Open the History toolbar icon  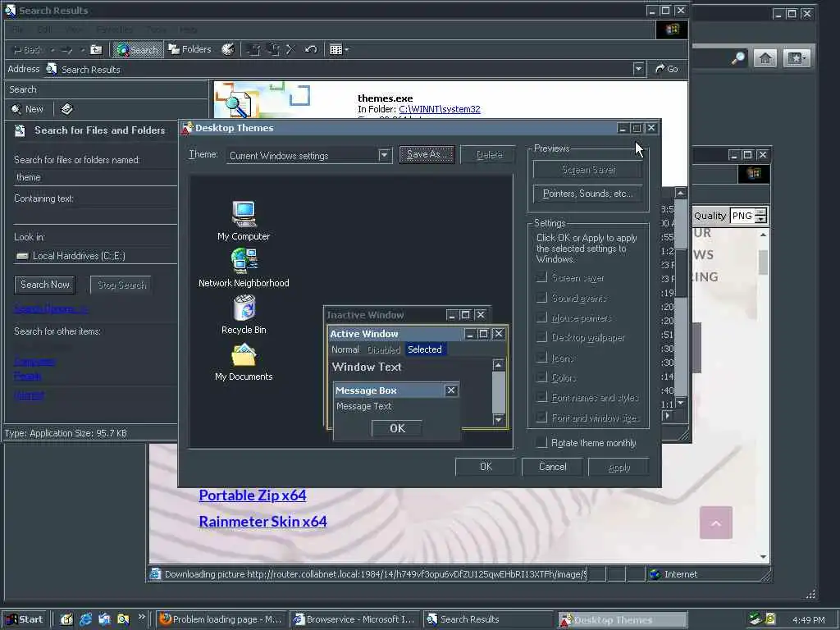coord(228,49)
